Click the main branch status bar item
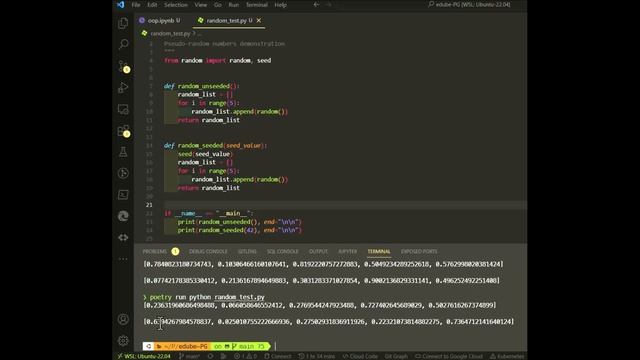The width and height of the screenshot is (640, 360). click(189, 356)
